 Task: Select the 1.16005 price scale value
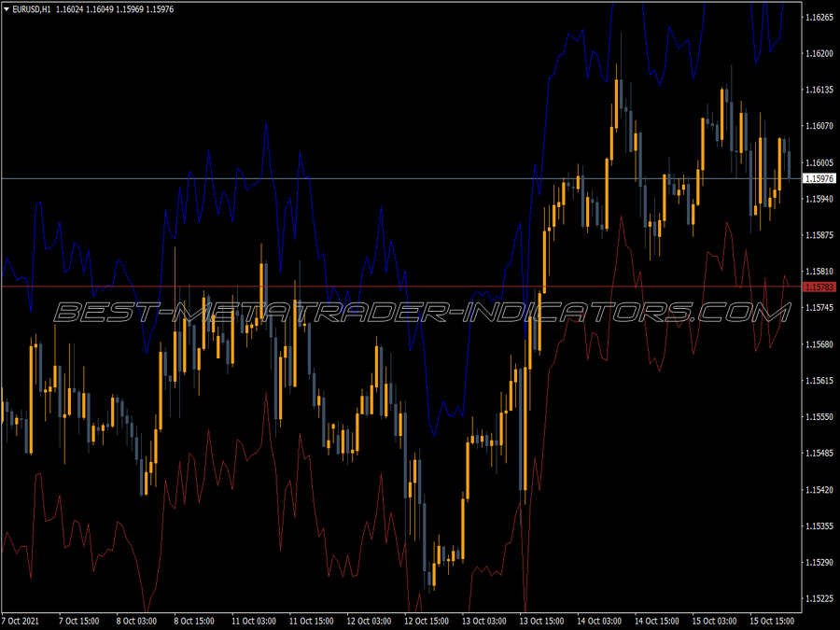[819, 162]
